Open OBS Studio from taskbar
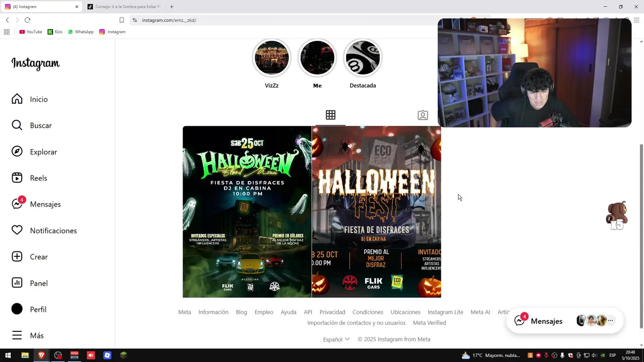This screenshot has height=362, width=644. pyautogui.click(x=58, y=355)
